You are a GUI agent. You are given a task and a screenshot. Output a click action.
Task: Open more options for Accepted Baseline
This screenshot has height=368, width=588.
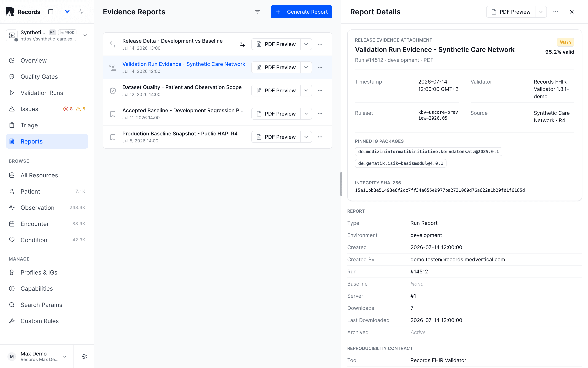click(x=320, y=114)
